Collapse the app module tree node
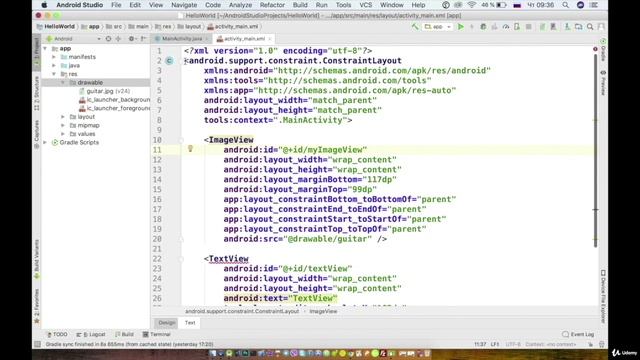640x360 pixels. (45, 49)
